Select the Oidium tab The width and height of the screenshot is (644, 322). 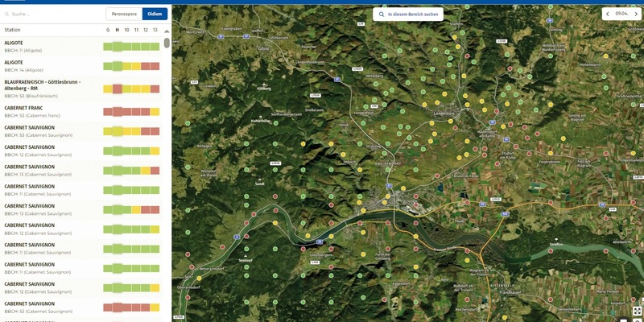click(x=155, y=14)
